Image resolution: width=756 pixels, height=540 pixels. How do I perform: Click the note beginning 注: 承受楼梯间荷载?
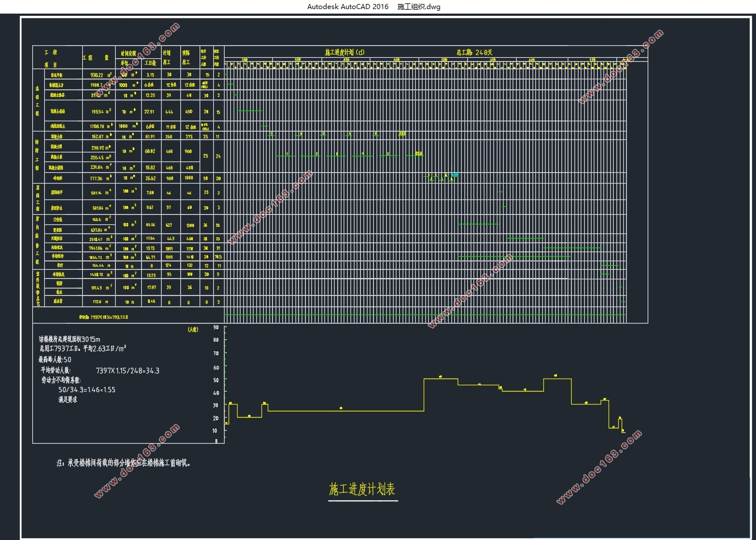pos(124,463)
